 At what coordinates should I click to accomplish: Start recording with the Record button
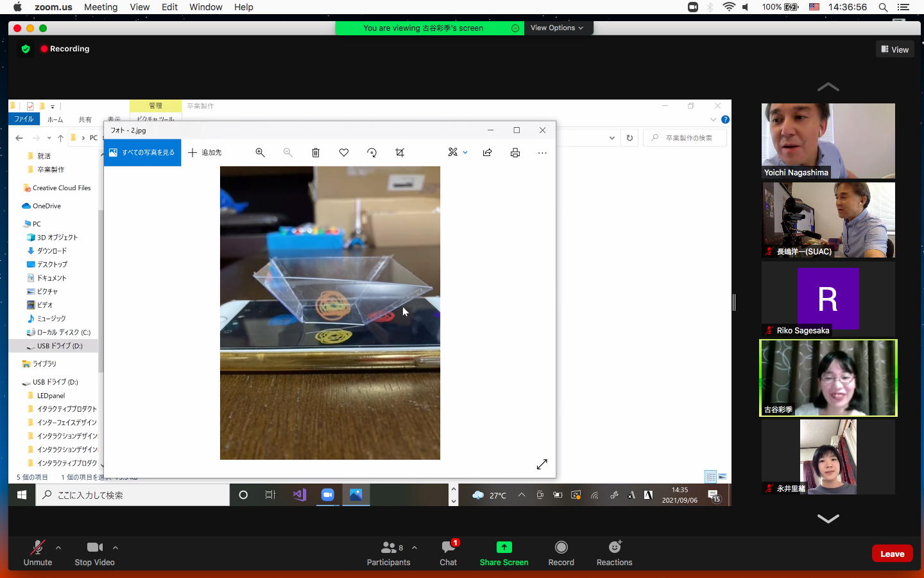[x=561, y=554]
